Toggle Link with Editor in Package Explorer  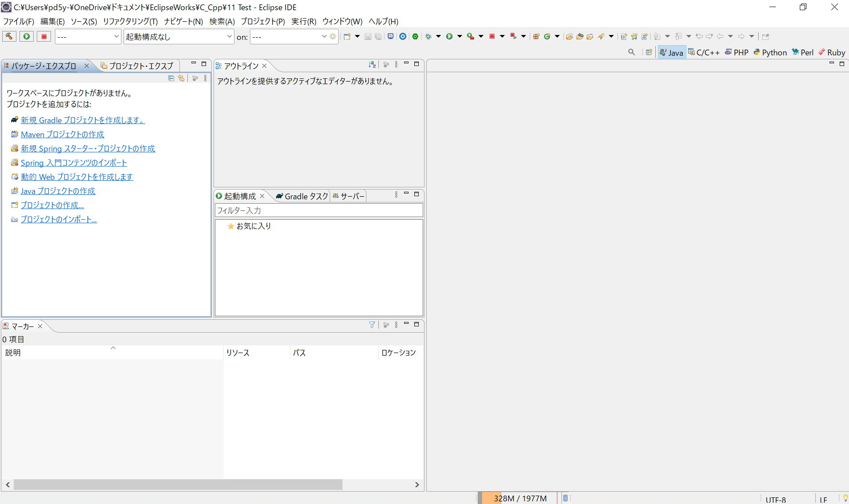181,78
